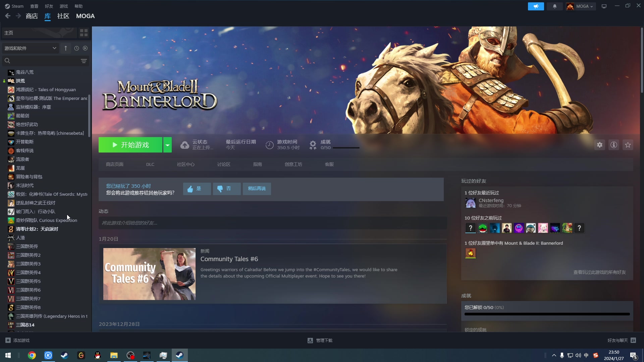Click CNsterfeng friend avatar
644x362 pixels.
coord(471,203)
